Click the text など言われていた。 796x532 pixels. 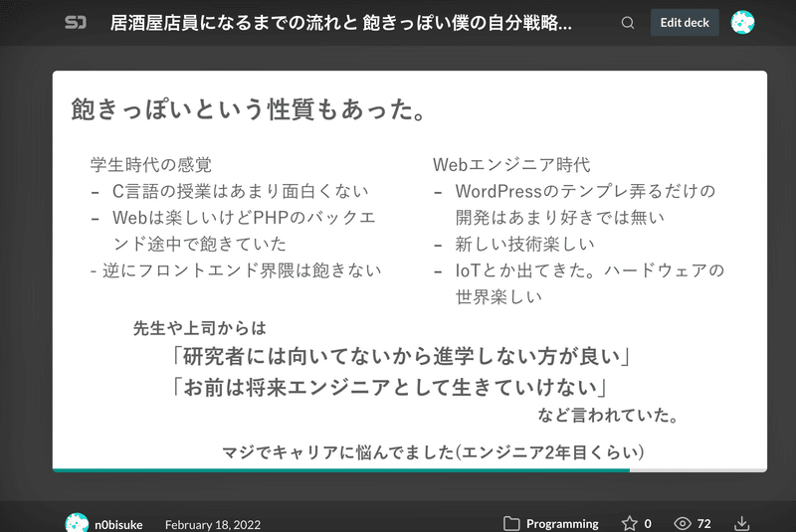pyautogui.click(x=608, y=416)
